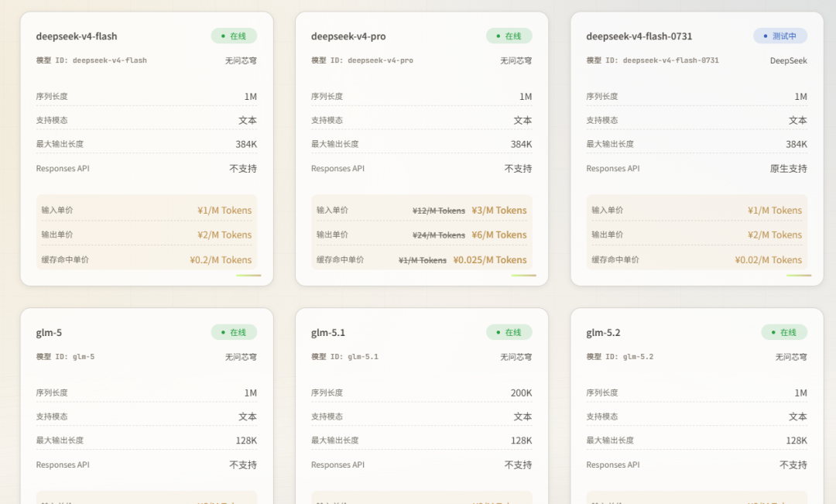Image resolution: width=836 pixels, height=504 pixels.
Task: Click 128K max output on glm-5.2 card
Action: [797, 441]
